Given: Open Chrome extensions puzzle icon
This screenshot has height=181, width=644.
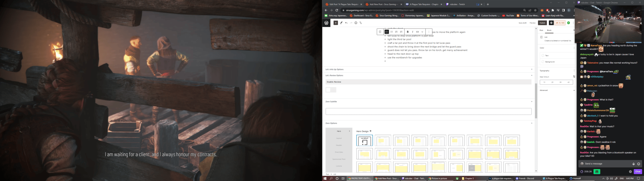Looking at the screenshot, I should click(553, 10).
